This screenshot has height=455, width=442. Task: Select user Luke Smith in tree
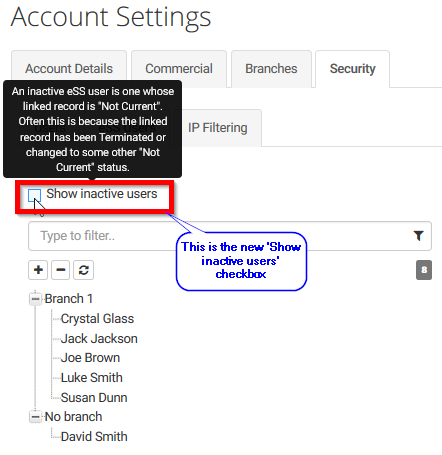point(92,378)
